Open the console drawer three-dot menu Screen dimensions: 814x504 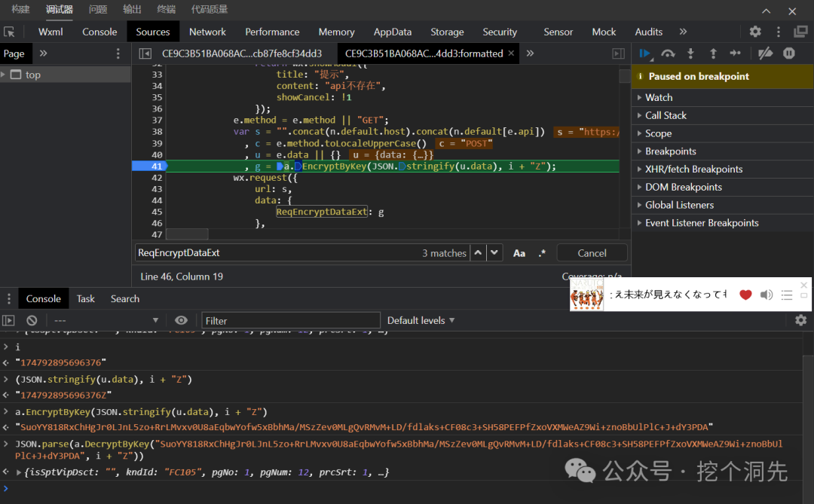9,298
